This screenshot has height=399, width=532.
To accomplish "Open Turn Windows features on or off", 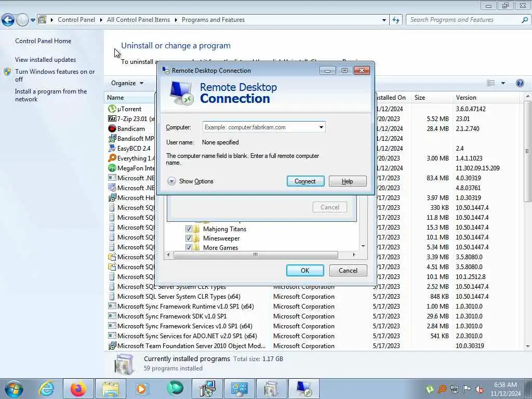I will coord(55,75).
